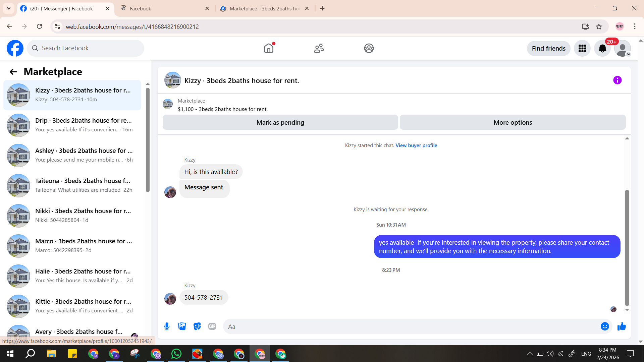Screen dimensions: 644x362
Task: Click Mark as pending button
Action: [x=280, y=123]
